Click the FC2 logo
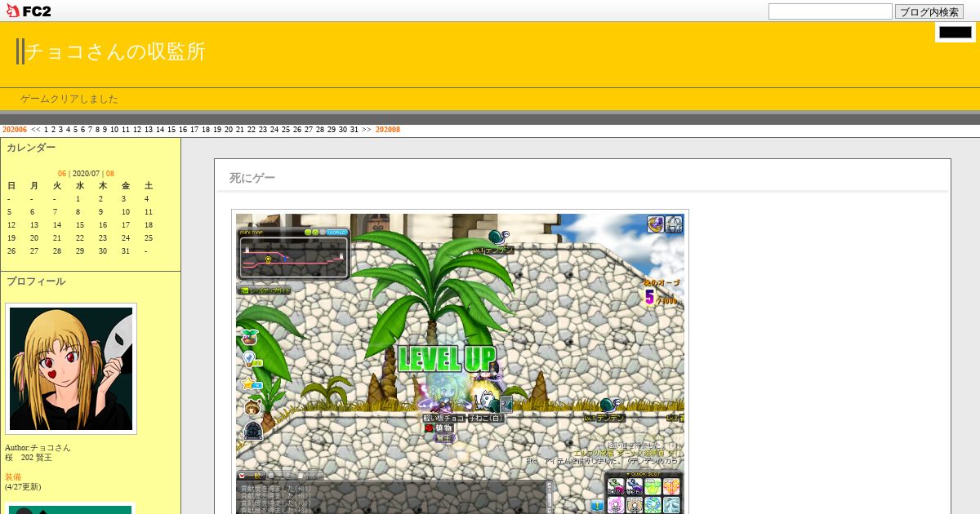 coord(29,11)
